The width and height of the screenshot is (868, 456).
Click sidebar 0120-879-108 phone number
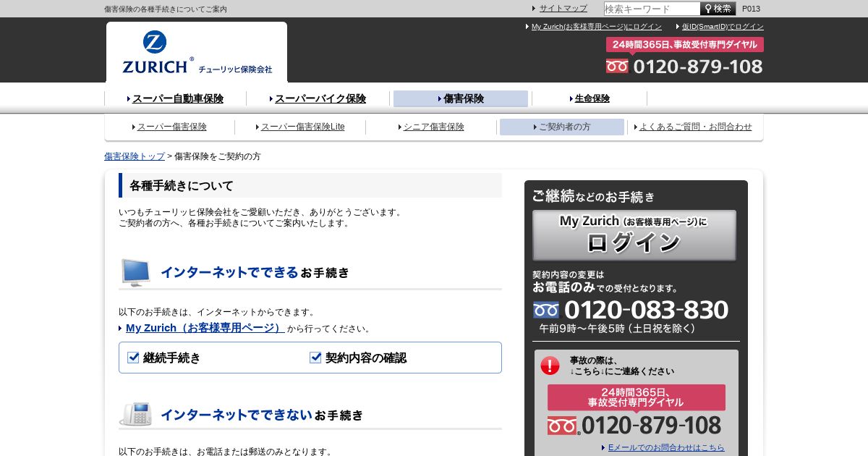pyautogui.click(x=651, y=425)
